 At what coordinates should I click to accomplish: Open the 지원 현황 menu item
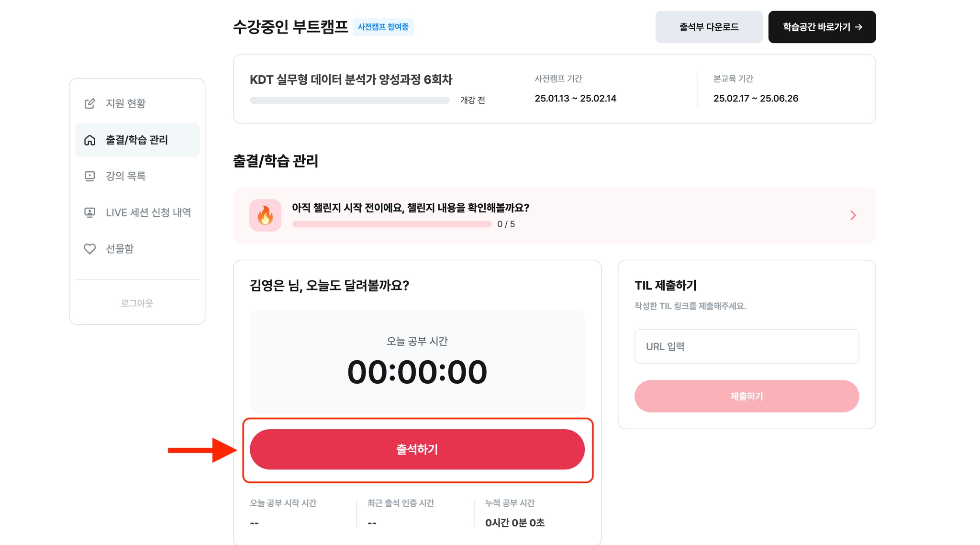pos(137,103)
